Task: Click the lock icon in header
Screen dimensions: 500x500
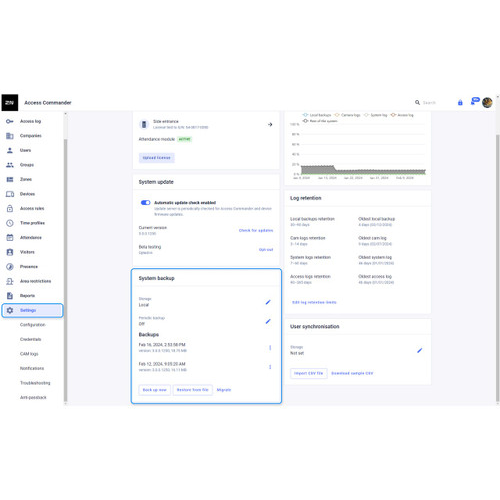Action: pos(460,102)
